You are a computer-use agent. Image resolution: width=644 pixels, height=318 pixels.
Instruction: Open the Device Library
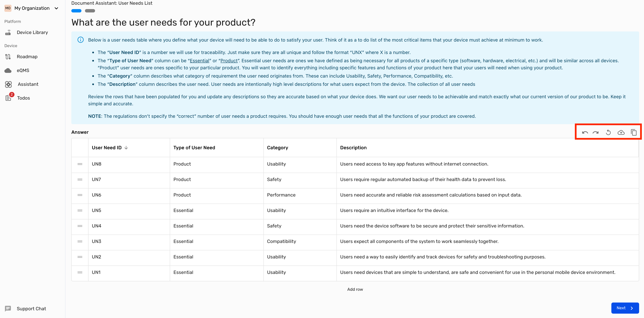click(x=32, y=32)
